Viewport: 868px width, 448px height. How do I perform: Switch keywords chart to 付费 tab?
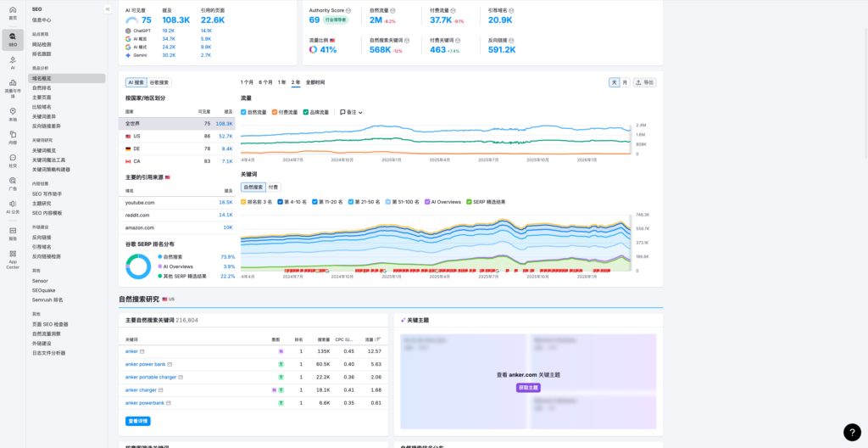click(274, 188)
